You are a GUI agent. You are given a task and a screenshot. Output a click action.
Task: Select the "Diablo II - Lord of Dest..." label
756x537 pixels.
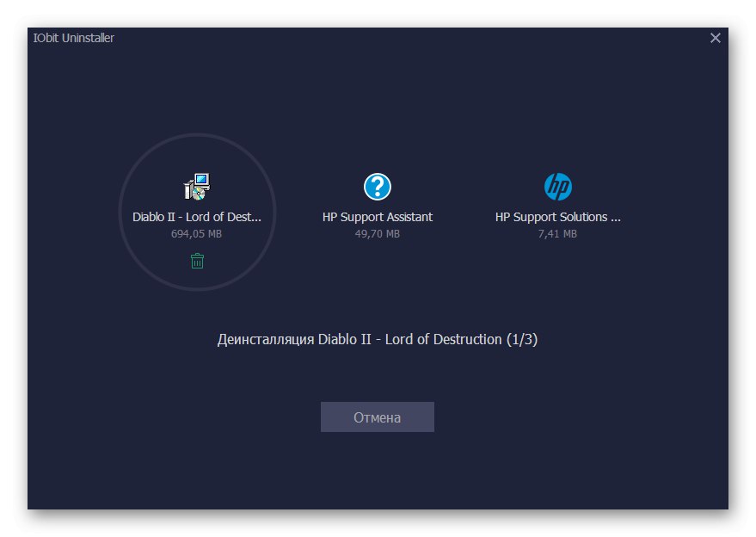coord(197,217)
